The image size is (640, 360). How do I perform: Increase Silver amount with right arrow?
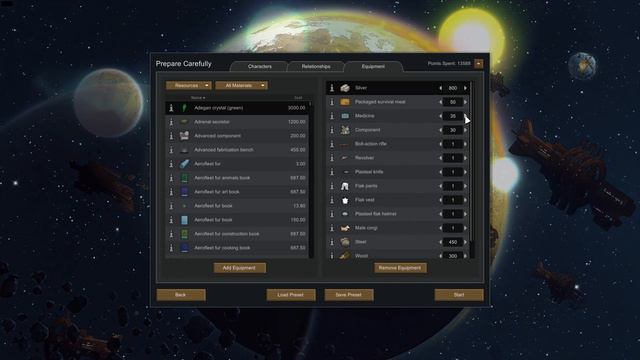tap(465, 88)
